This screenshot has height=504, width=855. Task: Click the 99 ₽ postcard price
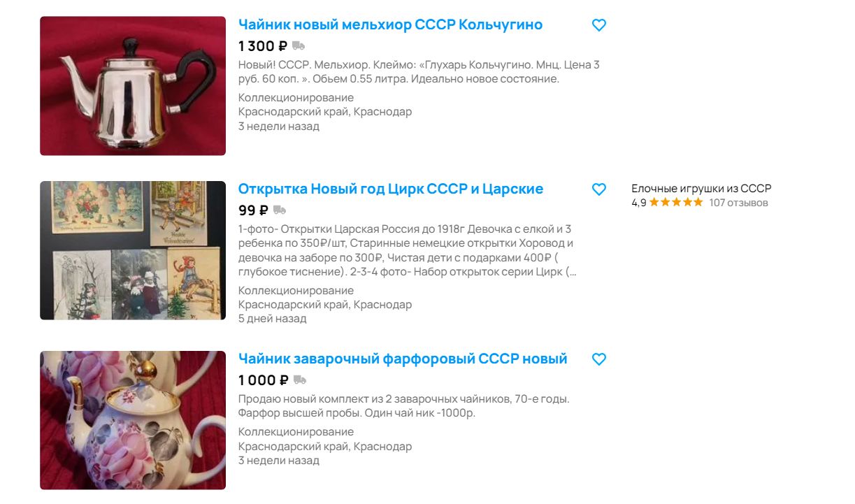253,210
